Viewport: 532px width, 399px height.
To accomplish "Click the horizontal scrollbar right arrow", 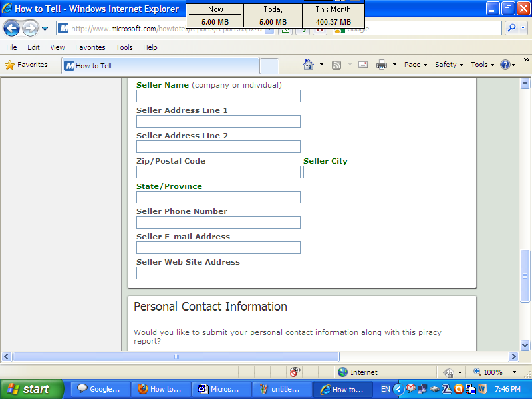I will point(513,356).
